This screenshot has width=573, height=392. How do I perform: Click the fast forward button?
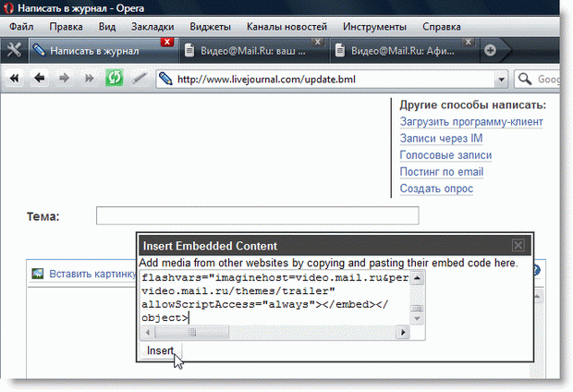pyautogui.click(x=89, y=79)
